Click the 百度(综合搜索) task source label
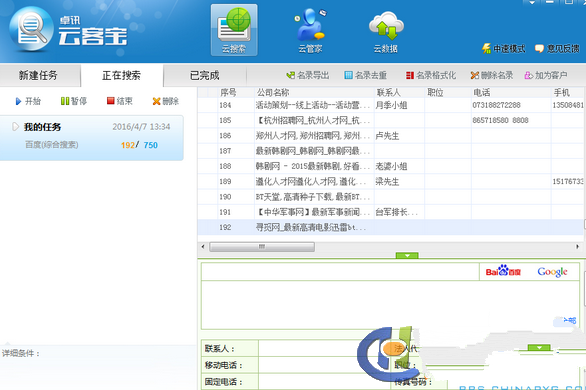The width and height of the screenshot is (586, 390). (52, 145)
